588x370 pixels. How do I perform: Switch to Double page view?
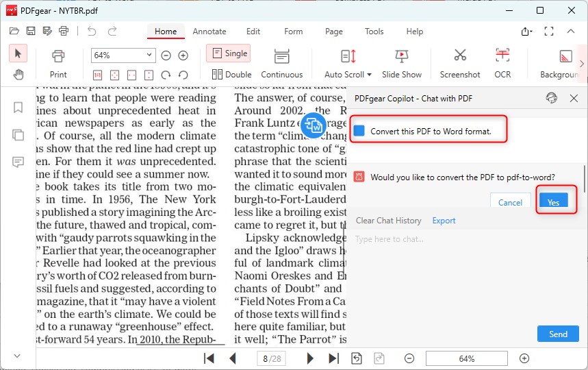click(231, 74)
